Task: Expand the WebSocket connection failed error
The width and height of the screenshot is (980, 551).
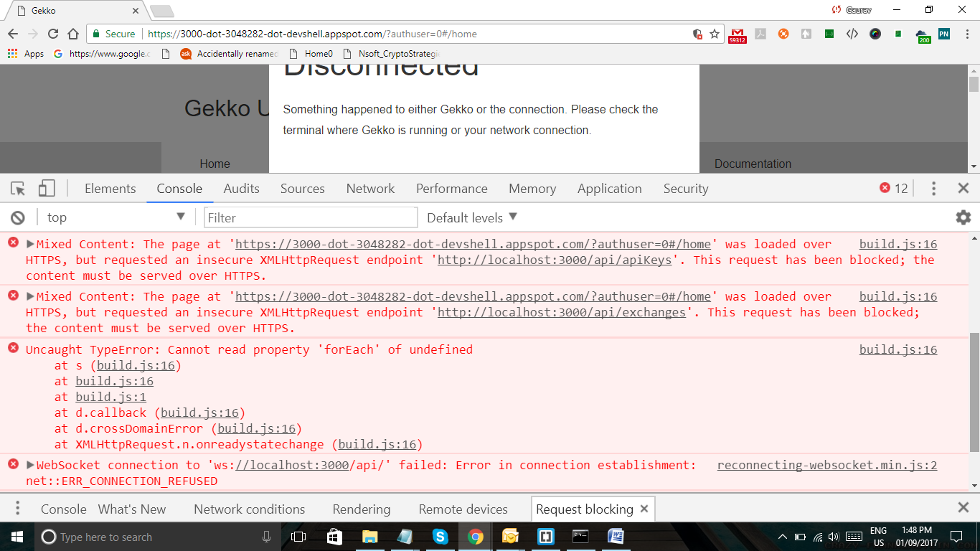Action: click(30, 465)
